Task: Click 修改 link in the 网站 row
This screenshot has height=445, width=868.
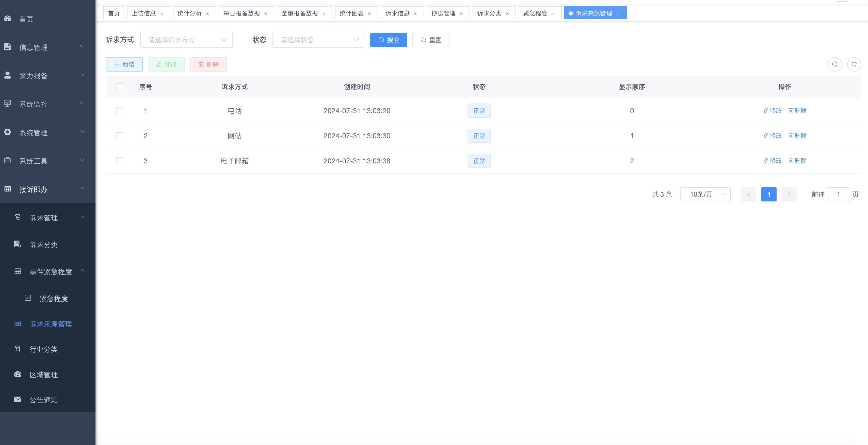Action: point(772,135)
